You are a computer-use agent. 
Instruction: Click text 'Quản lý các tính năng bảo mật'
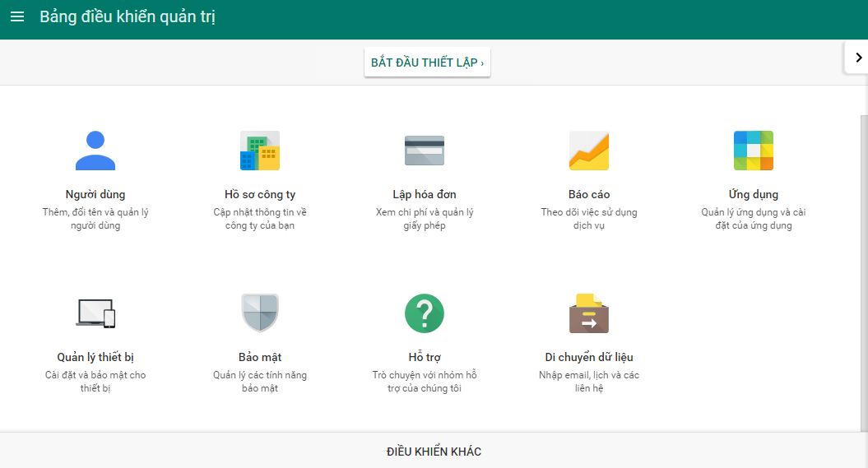click(x=260, y=381)
